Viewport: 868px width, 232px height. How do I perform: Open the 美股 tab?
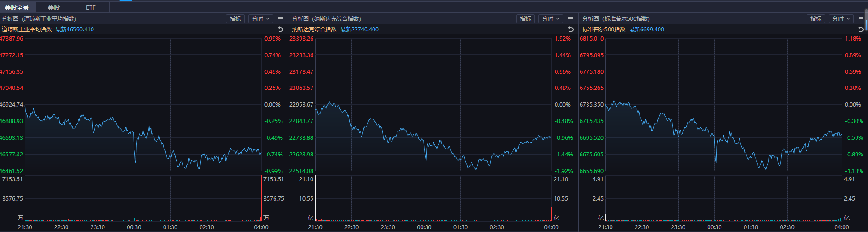click(54, 7)
